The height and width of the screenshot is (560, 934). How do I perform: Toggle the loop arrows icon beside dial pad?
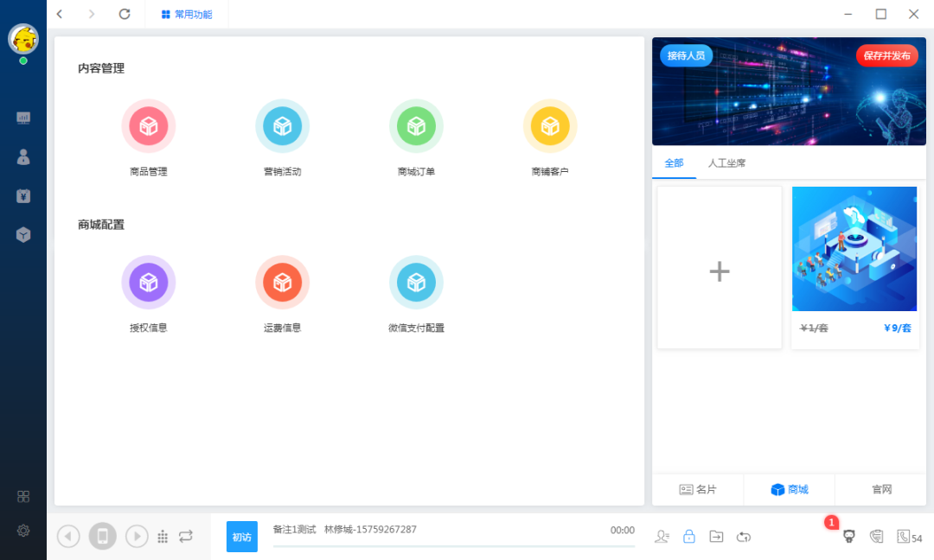(x=186, y=537)
